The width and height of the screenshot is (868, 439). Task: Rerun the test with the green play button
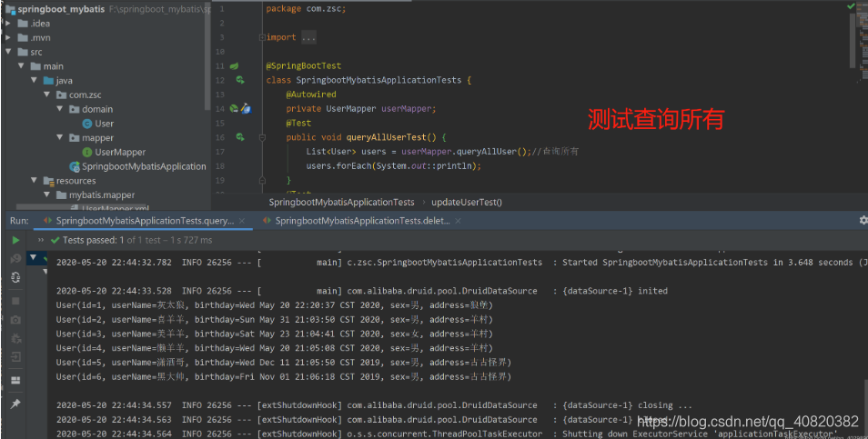pos(15,240)
